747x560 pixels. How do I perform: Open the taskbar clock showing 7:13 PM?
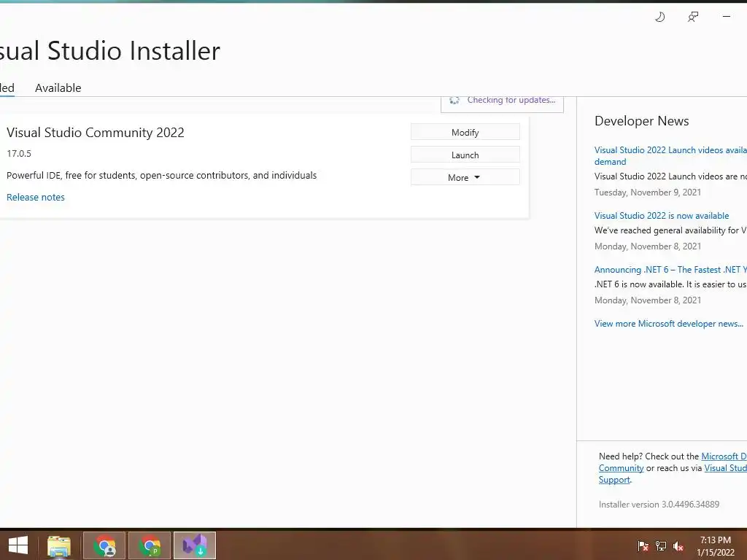point(716,545)
